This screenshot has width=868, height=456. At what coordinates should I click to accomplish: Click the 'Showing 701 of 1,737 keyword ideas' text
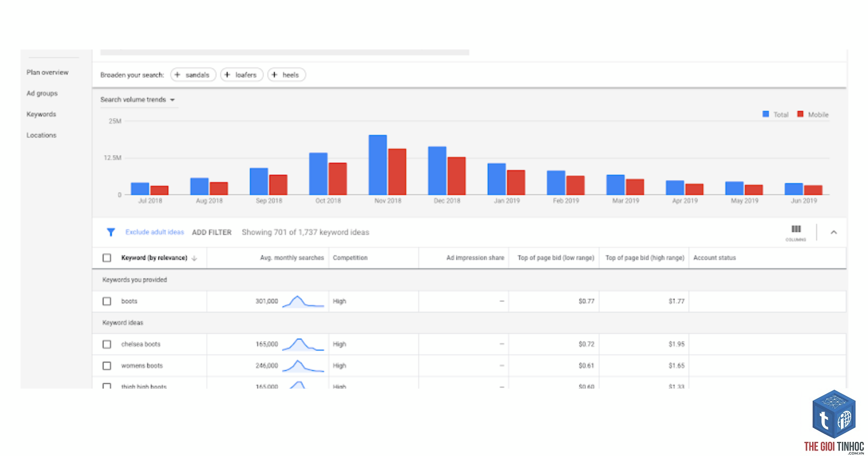click(x=305, y=232)
